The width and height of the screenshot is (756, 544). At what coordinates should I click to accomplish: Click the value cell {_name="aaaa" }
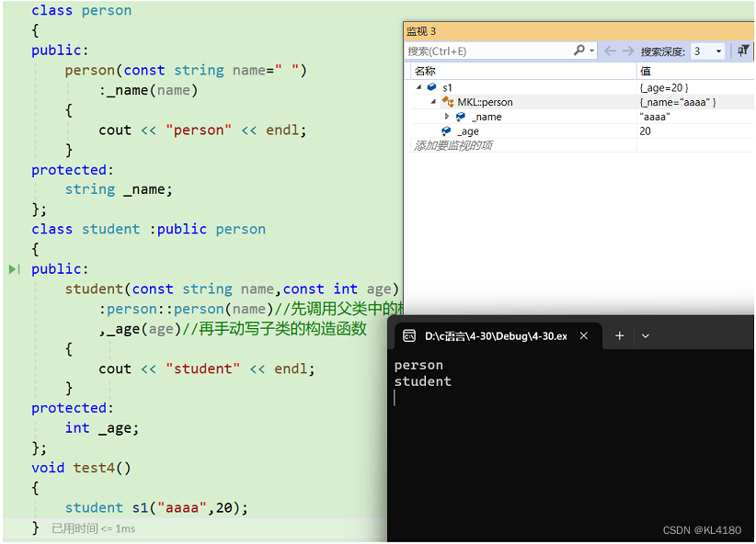click(678, 102)
